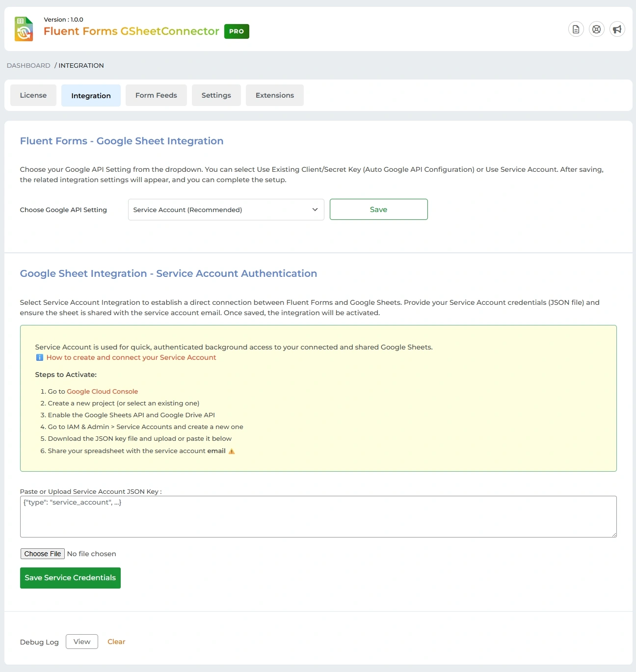Switch to the Form Feeds tab

(156, 95)
